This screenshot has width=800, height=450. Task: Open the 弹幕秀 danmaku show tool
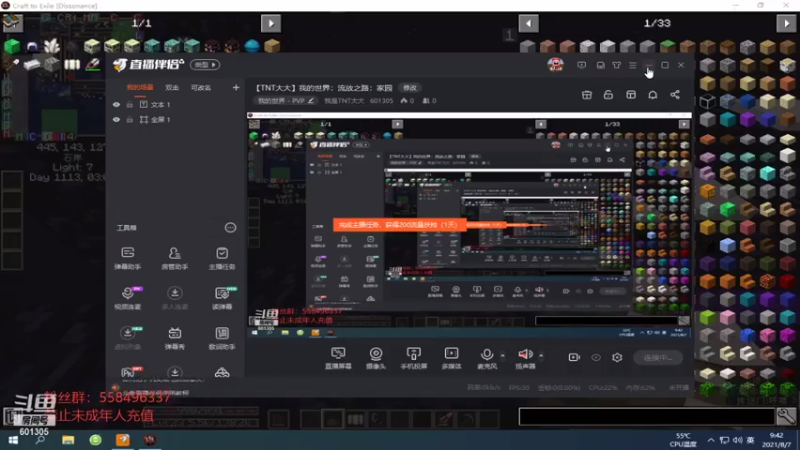pyautogui.click(x=174, y=338)
